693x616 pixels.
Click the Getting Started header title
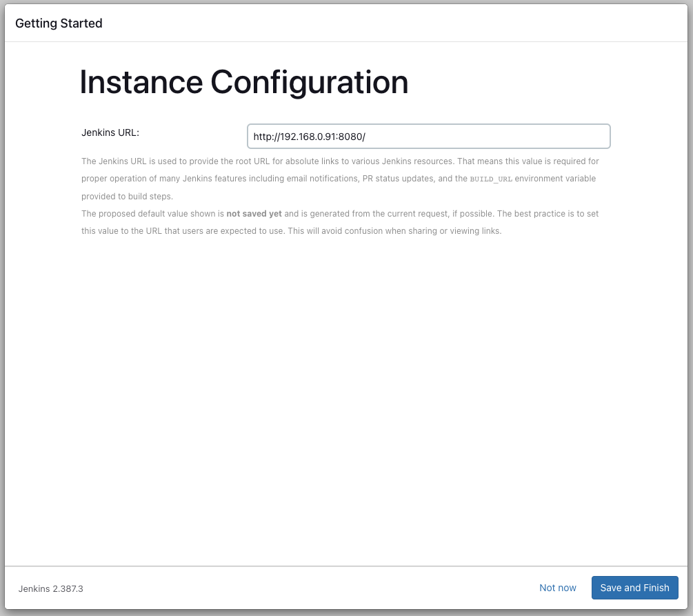(x=59, y=23)
